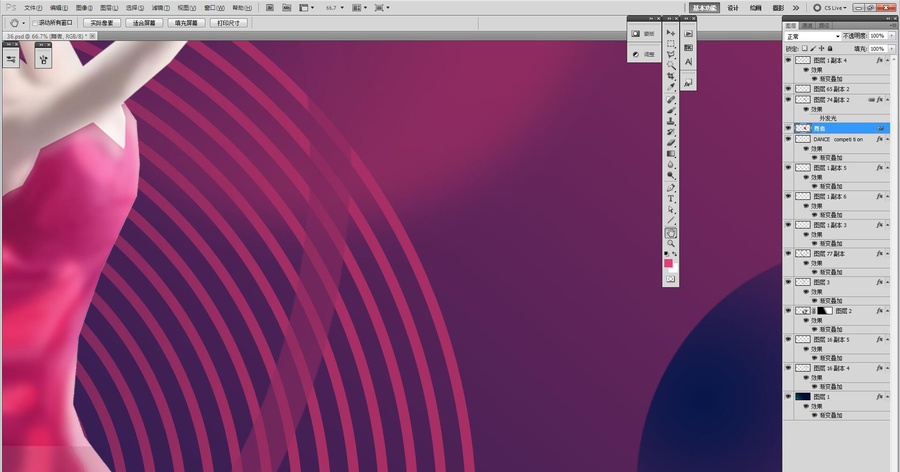Switch to the Channels (通道) tab
900x472 pixels.
pyautogui.click(x=808, y=26)
